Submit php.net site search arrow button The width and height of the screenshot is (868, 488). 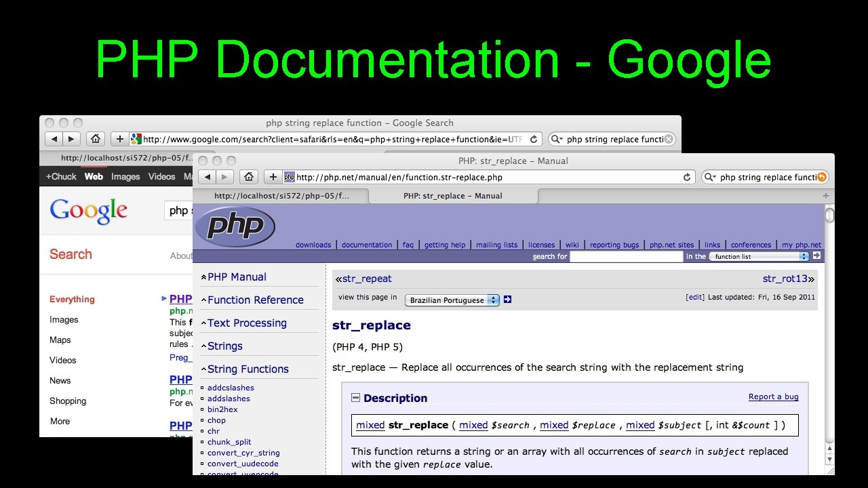(816, 256)
